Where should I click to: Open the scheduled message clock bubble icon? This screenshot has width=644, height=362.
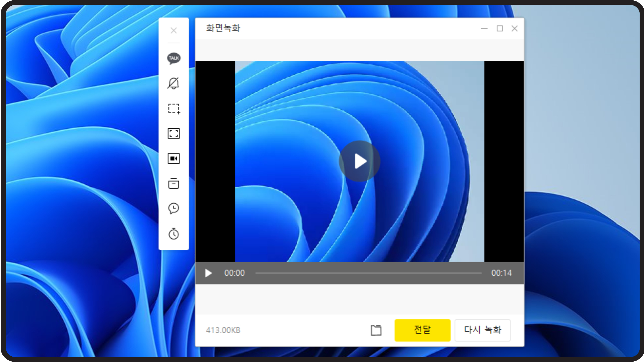pyautogui.click(x=173, y=208)
